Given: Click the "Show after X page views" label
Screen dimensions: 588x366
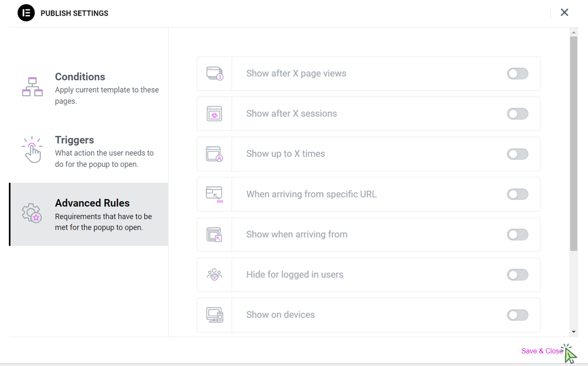Looking at the screenshot, I should [296, 73].
